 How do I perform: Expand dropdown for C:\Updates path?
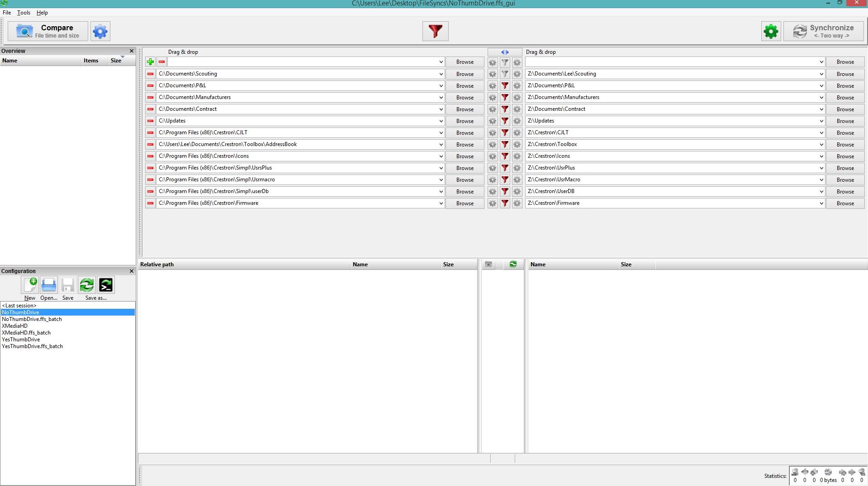(x=441, y=121)
